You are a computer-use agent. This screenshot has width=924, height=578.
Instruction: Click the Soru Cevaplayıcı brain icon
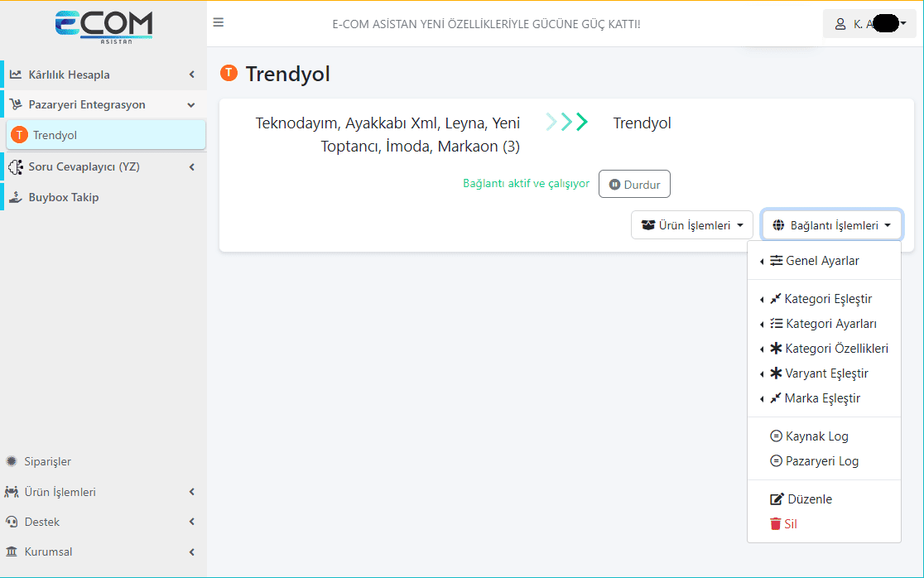tap(16, 166)
